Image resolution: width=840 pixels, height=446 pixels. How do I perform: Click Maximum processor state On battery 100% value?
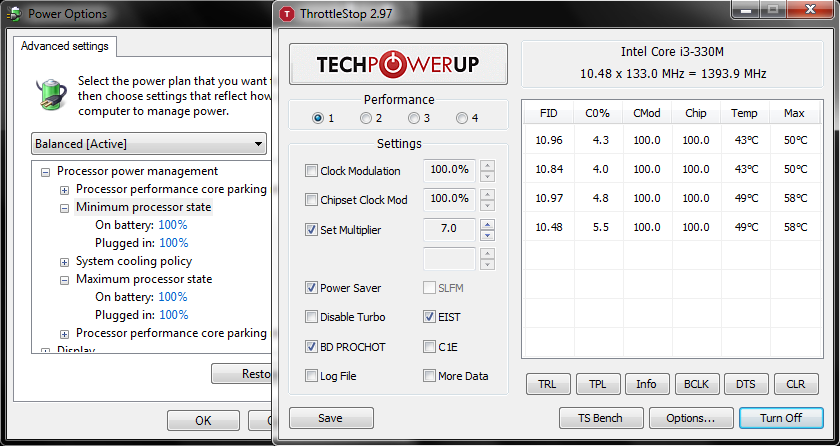[172, 297]
